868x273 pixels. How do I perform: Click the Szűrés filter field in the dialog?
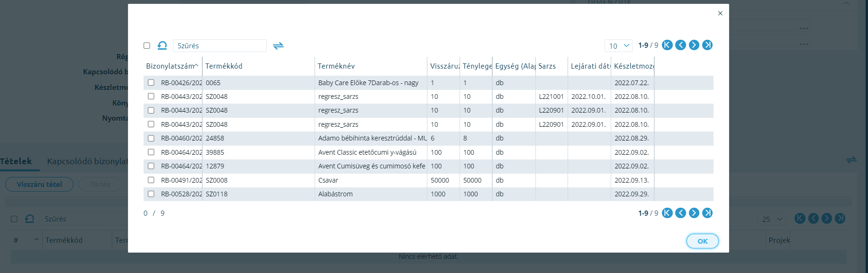pyautogui.click(x=220, y=46)
